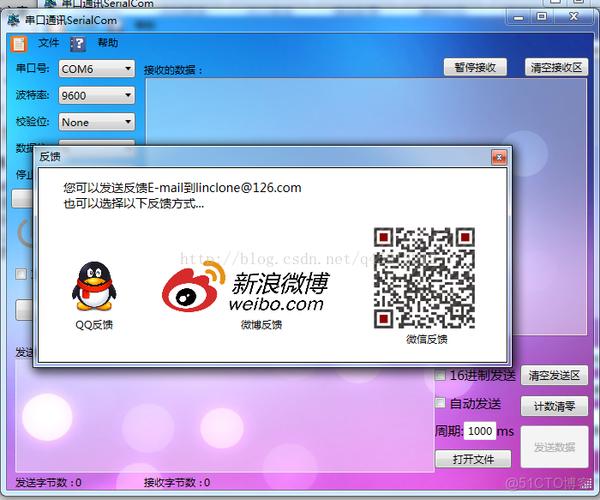Viewport: 600px width, 500px height.
Task: Minimize the SerialCom window
Action: (x=519, y=17)
